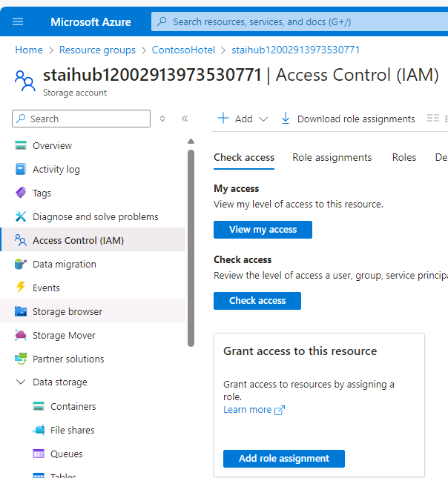Click the large IAM people icon in header

[24, 81]
